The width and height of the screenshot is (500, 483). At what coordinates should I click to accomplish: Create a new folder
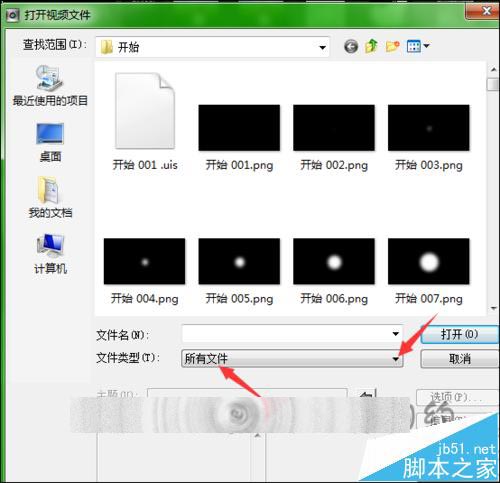(x=393, y=46)
